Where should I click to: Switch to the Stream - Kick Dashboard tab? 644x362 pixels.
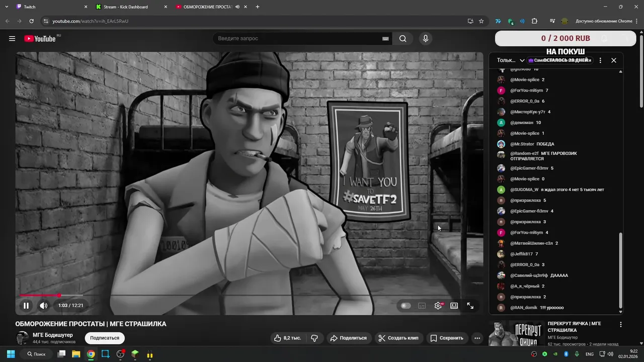pos(131,7)
